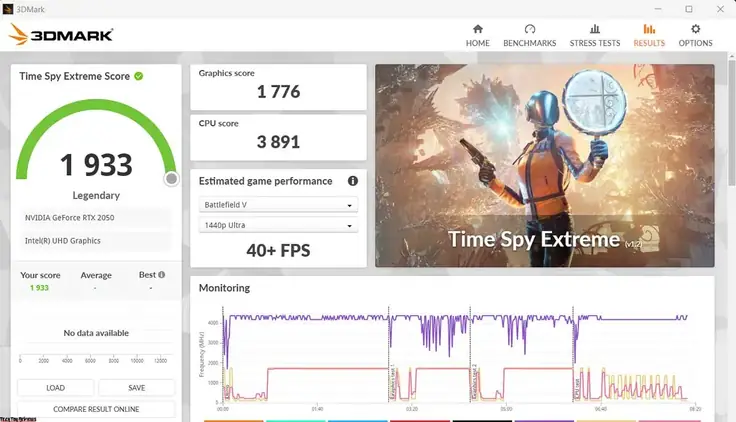Click the CPU score value 3 891
The height and width of the screenshot is (422, 736).
pos(278,142)
